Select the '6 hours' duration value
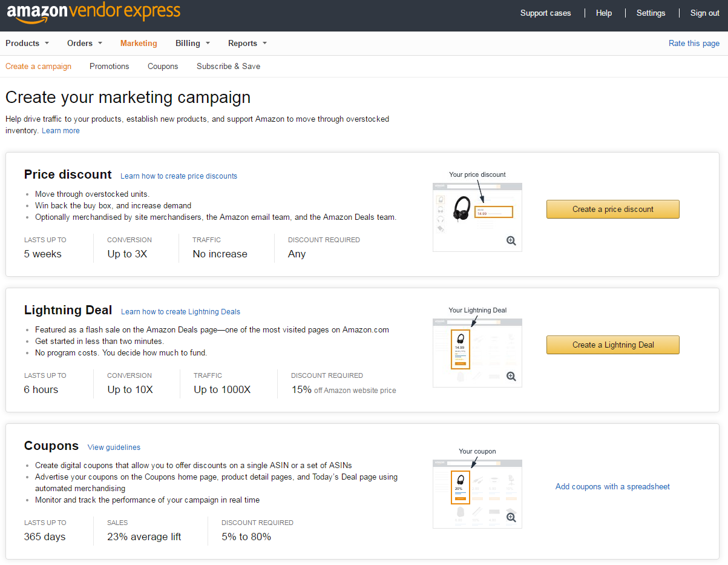 coord(41,389)
